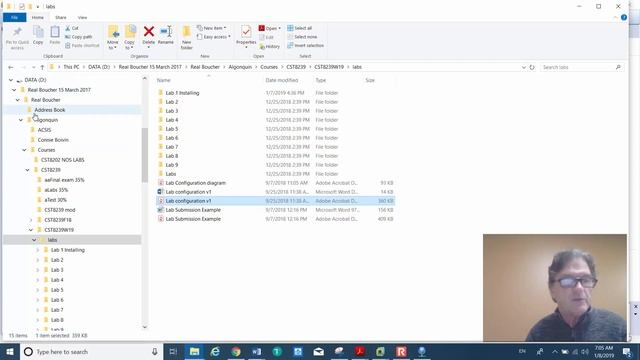The image size is (640, 360).
Task: Open the Properties button
Action: [246, 37]
